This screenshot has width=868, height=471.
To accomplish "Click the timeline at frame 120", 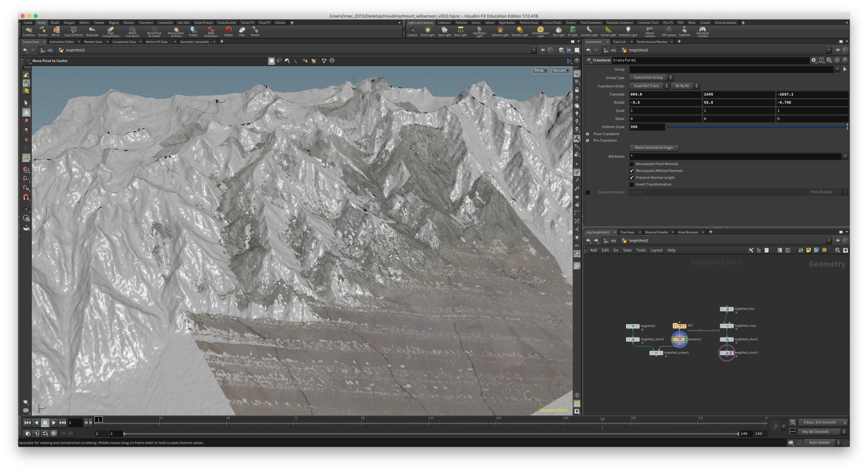I will click(x=431, y=423).
